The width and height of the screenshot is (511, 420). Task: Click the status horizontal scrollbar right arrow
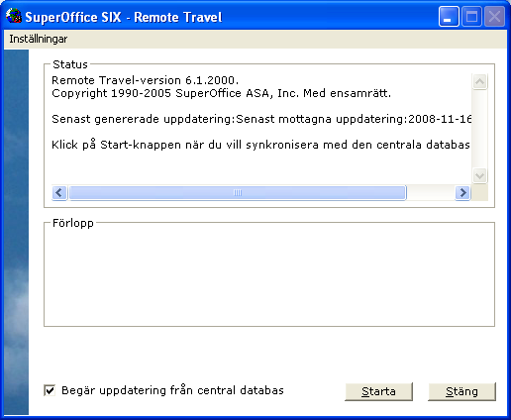[x=462, y=192]
